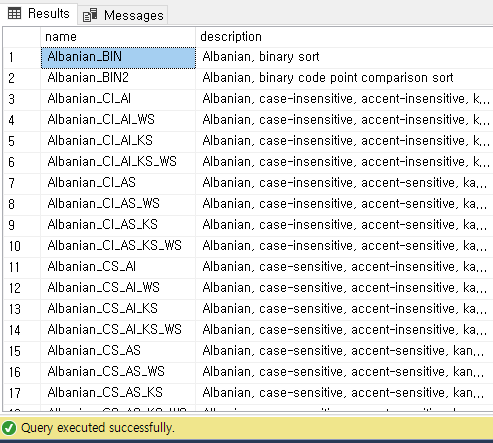Click the Albanian_CI_AS_KS_WS cell
Image resolution: width=493 pixels, height=443 pixels.
118,246
